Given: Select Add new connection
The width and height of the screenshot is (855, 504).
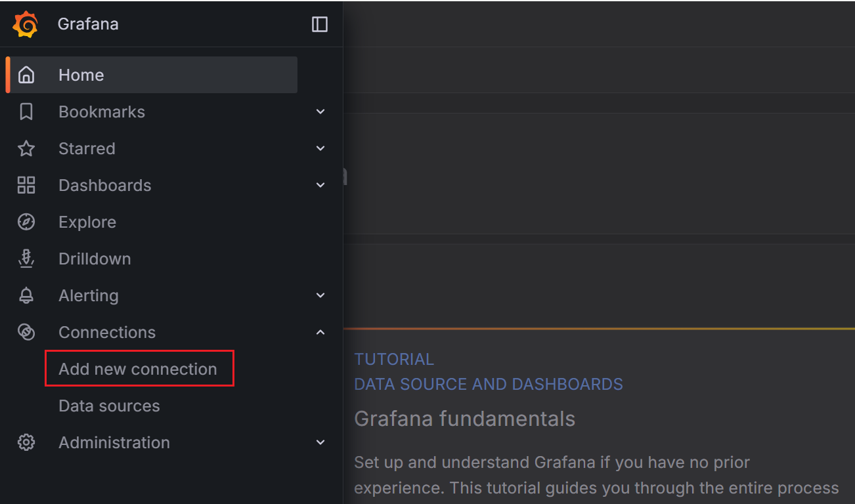Looking at the screenshot, I should 138,369.
